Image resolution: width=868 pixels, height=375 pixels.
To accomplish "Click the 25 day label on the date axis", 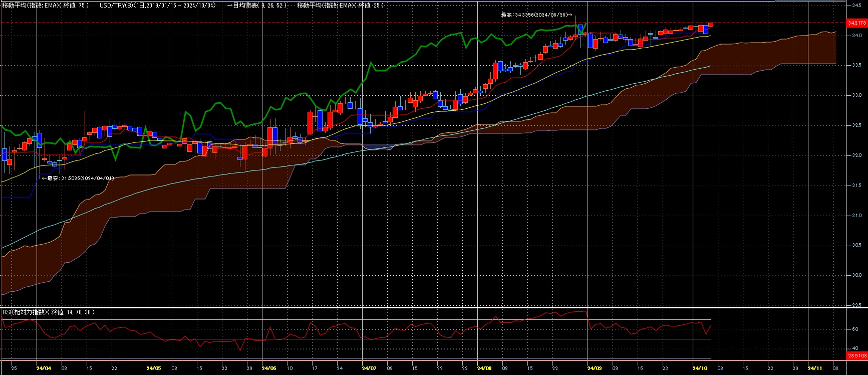I will 14,368.
